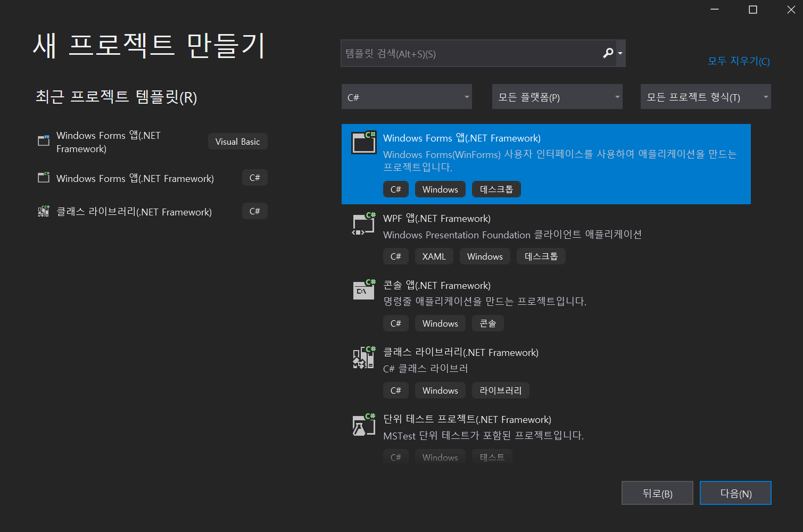803x532 pixels.
Task: Select the Visual Basic tag in recent templates
Action: (x=237, y=141)
